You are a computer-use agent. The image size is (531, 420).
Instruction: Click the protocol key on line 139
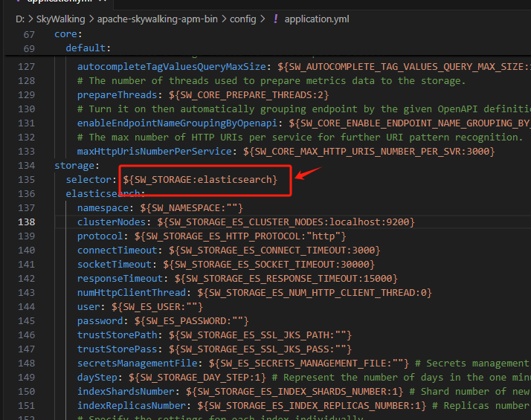click(100, 236)
